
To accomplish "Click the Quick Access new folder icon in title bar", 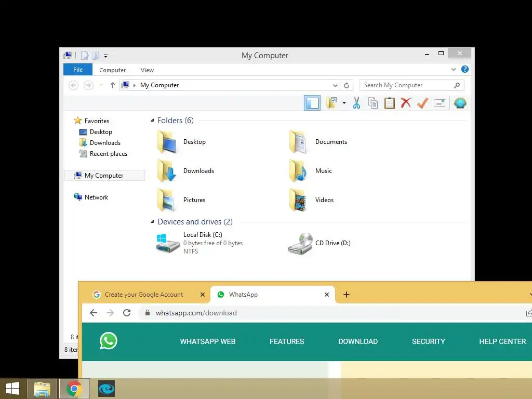I will pyautogui.click(x=96, y=55).
